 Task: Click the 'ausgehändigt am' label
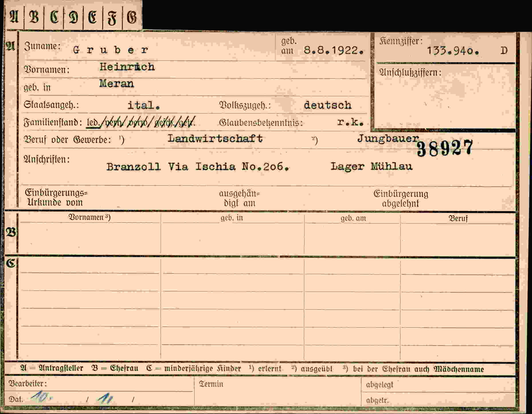click(239, 198)
